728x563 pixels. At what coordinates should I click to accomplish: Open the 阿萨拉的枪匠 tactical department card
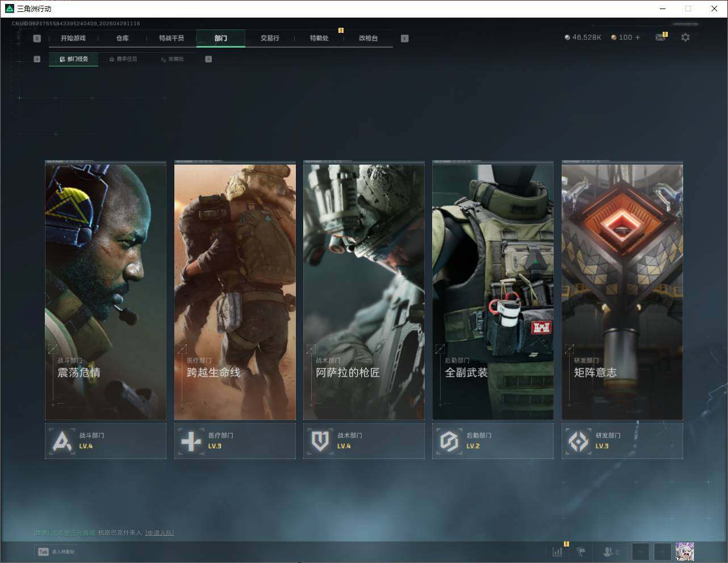[364, 292]
